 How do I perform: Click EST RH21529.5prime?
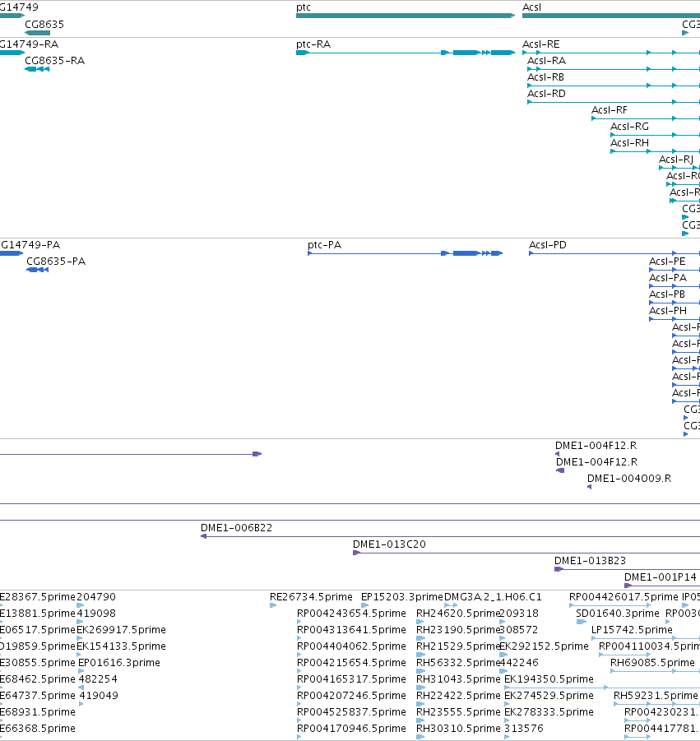click(x=458, y=646)
